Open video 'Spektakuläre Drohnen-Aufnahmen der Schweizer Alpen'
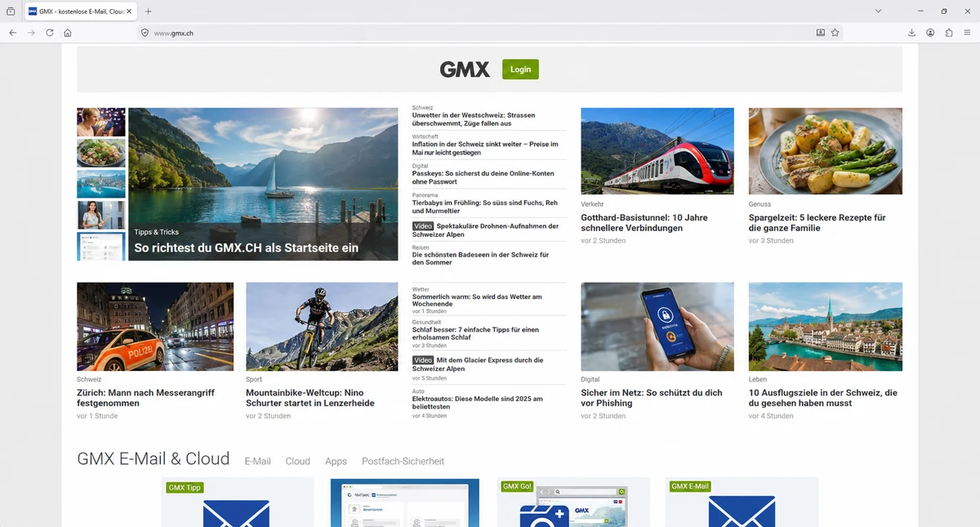Image resolution: width=980 pixels, height=527 pixels. (486, 230)
